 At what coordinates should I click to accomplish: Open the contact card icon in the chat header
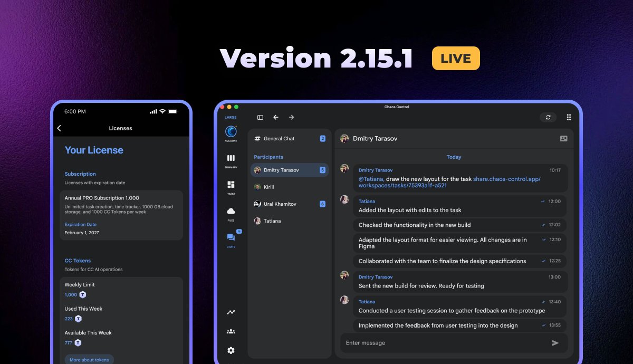click(563, 138)
